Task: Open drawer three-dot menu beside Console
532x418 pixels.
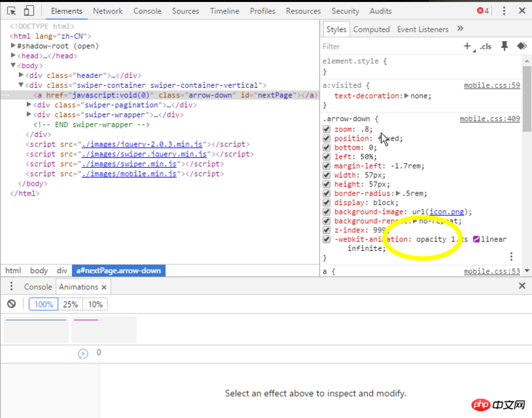Action: pyautogui.click(x=11, y=286)
